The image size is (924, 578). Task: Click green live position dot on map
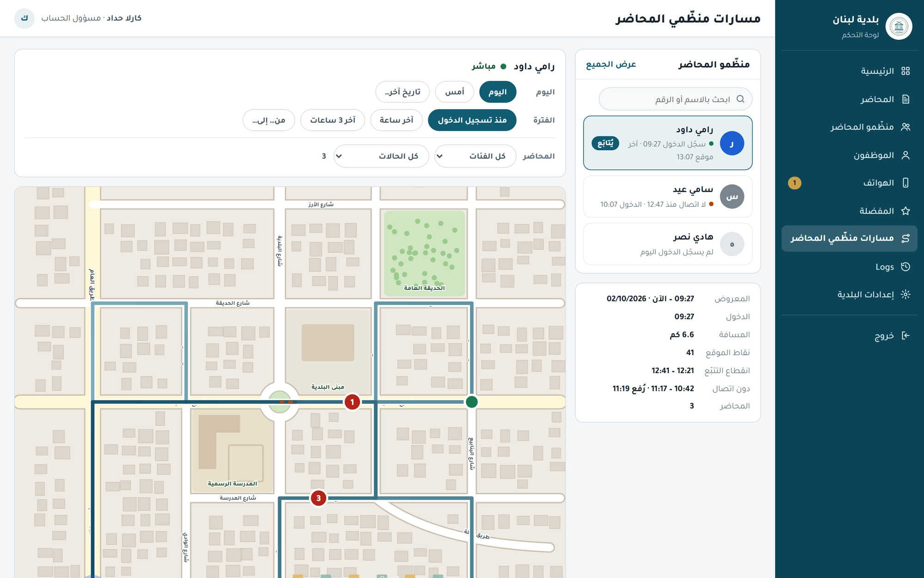[471, 402]
